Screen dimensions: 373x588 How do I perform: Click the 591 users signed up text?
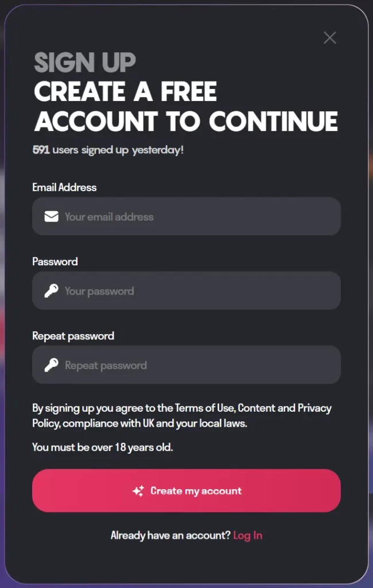click(108, 150)
